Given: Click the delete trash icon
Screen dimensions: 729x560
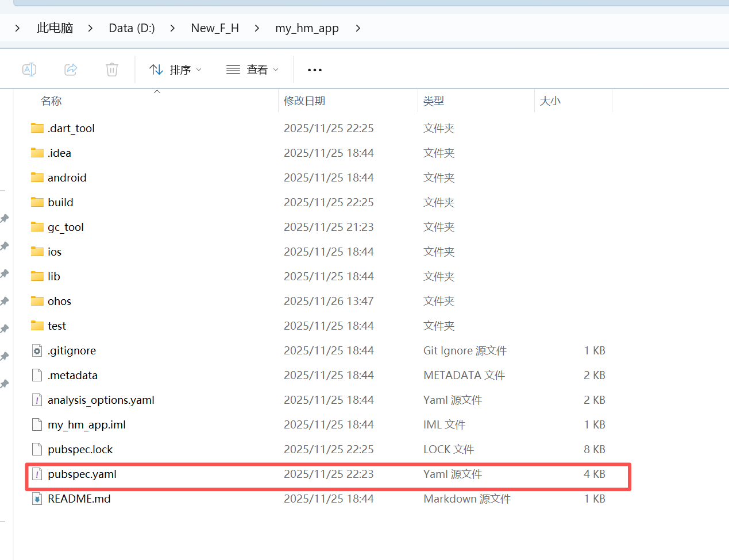Looking at the screenshot, I should point(111,69).
